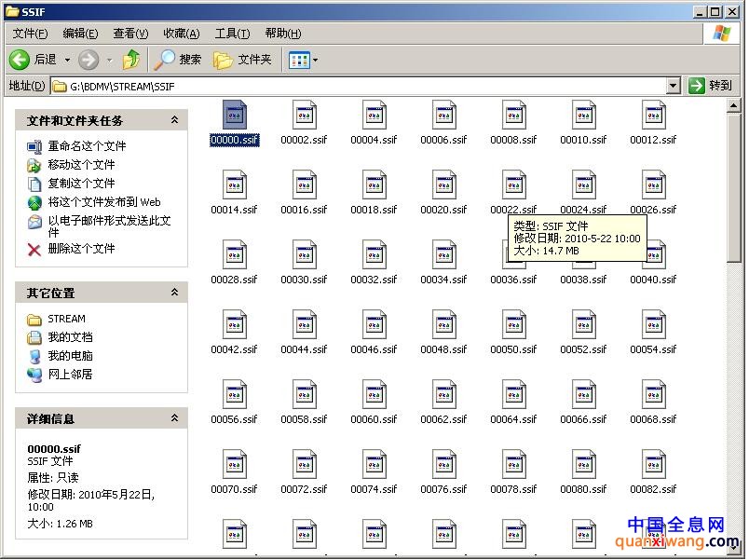Image resolution: width=749 pixels, height=560 pixels.
Task: Click the 00030.ssif file name
Action: coord(304,280)
